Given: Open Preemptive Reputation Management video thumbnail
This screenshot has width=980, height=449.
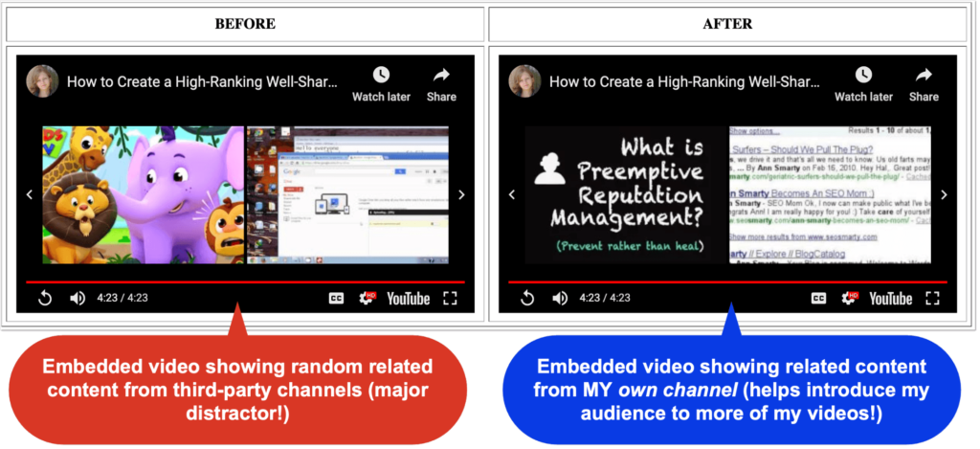Looking at the screenshot, I should tap(626, 195).
